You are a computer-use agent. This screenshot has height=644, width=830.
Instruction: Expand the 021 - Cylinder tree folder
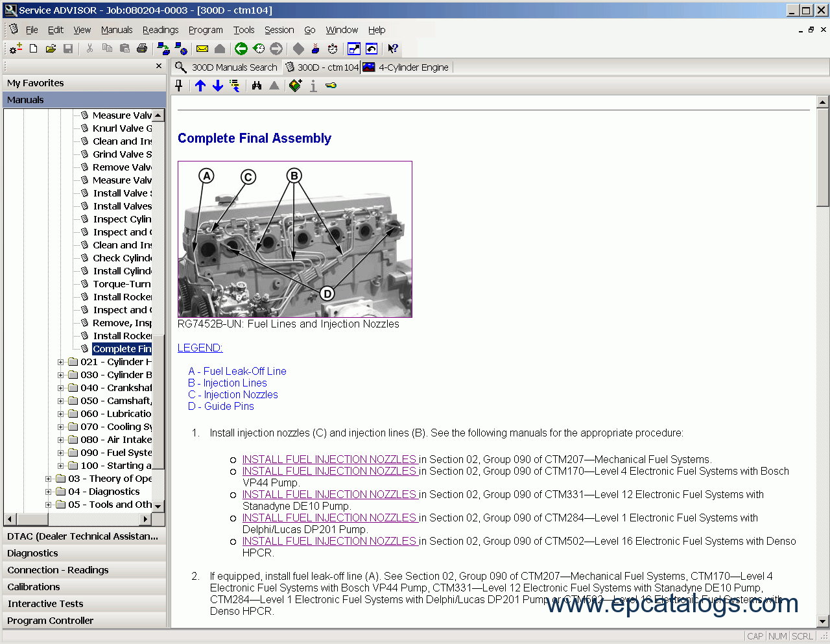click(x=61, y=362)
